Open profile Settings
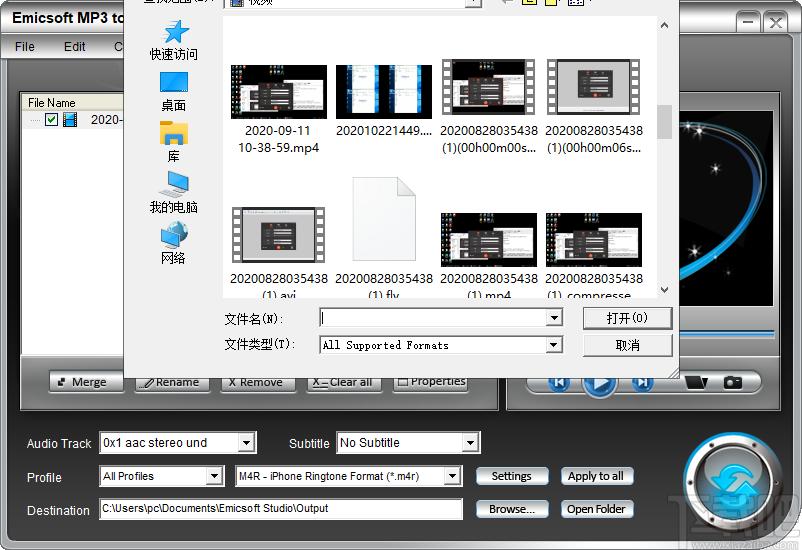Image resolution: width=802 pixels, height=550 pixels. point(512,476)
